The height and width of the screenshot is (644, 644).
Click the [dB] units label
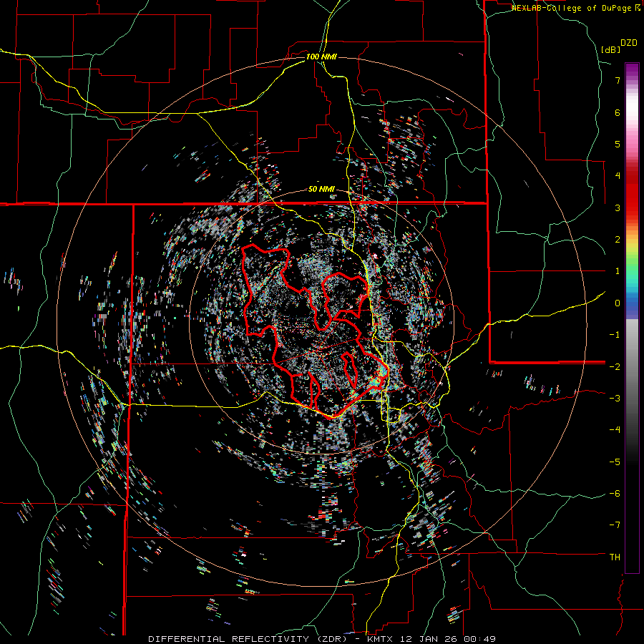611,49
